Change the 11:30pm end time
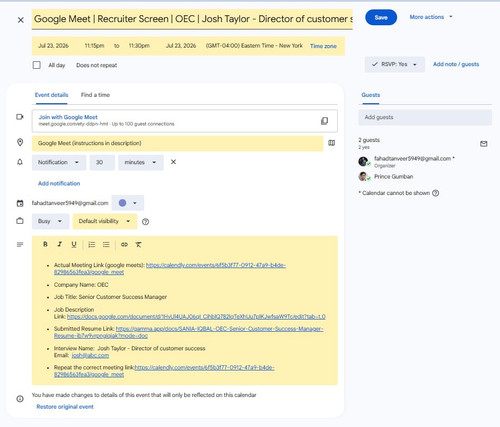 click(x=139, y=46)
